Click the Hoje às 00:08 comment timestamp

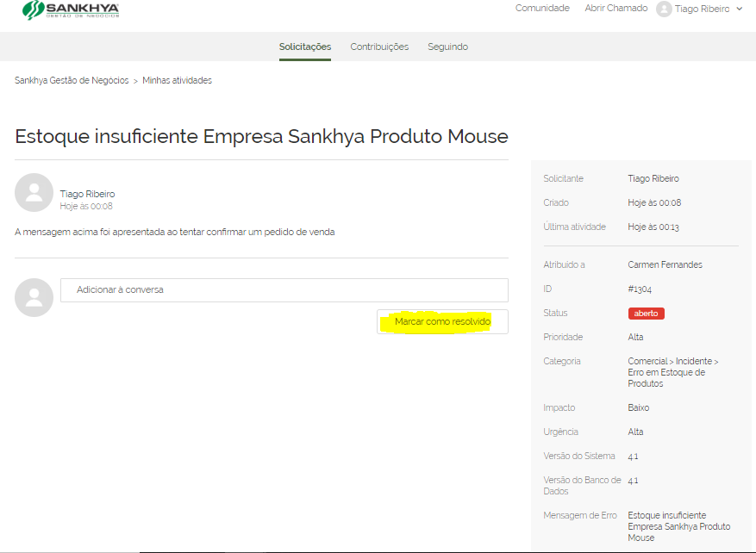86,206
